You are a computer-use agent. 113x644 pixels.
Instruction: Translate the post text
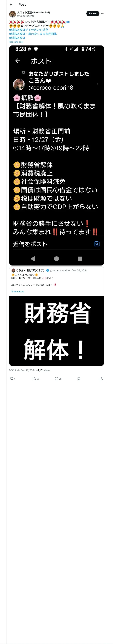pyautogui.click(x=16, y=42)
